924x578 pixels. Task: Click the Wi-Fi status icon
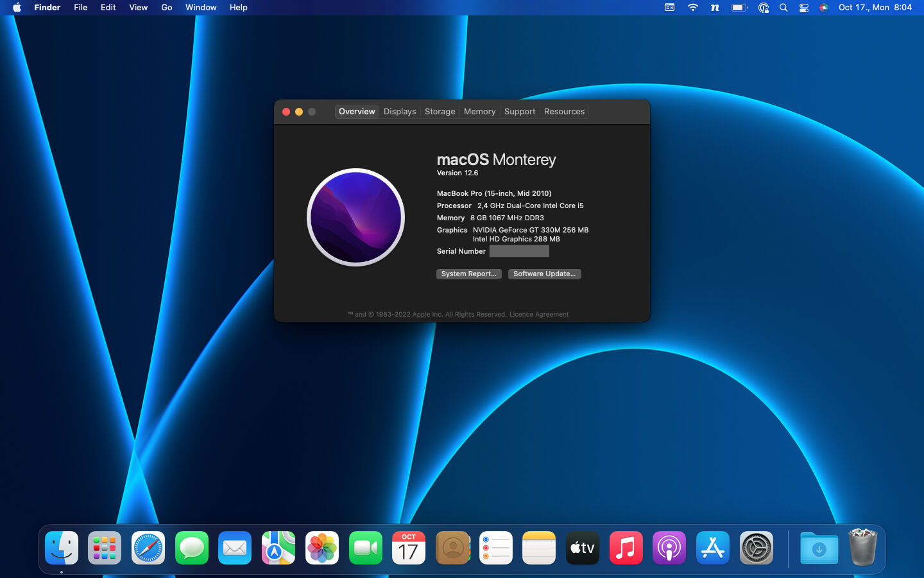click(693, 8)
